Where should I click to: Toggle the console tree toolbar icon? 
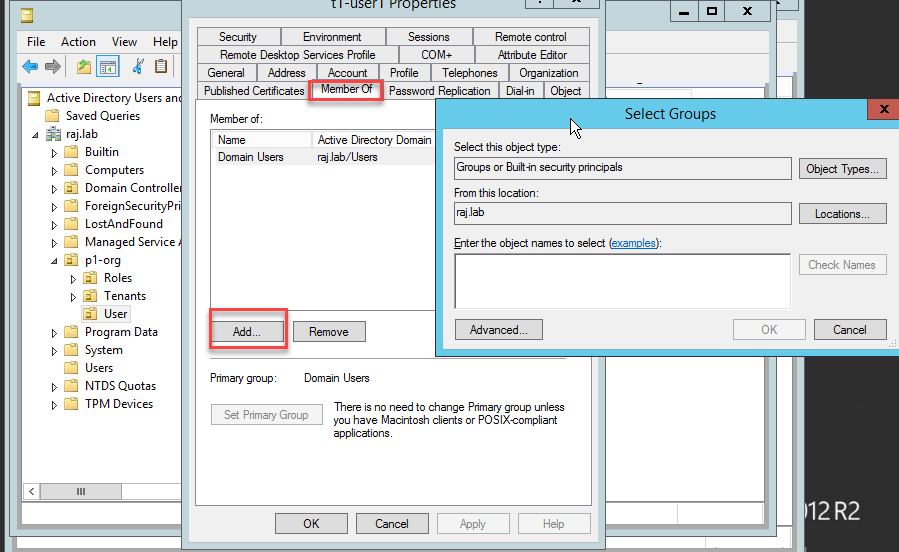point(108,67)
